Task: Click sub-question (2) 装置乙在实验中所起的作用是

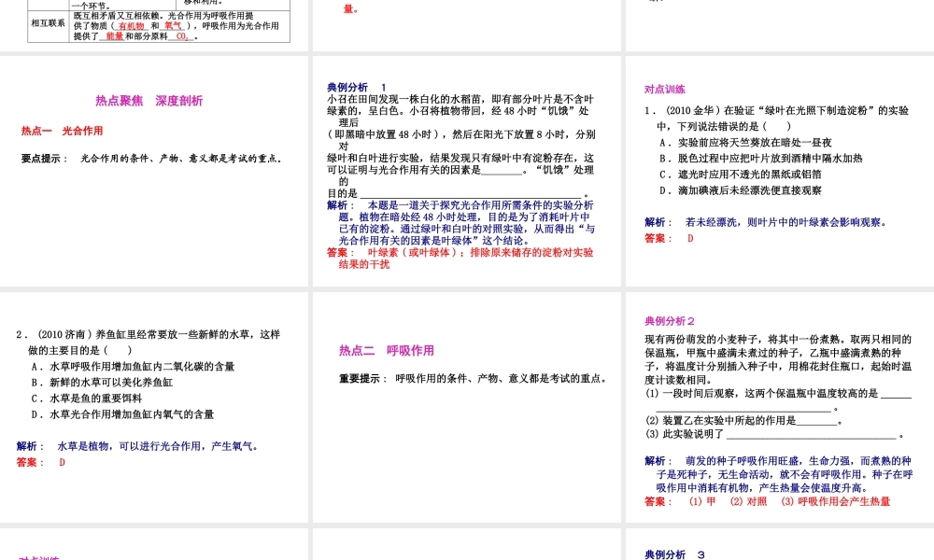Action: click(743, 421)
